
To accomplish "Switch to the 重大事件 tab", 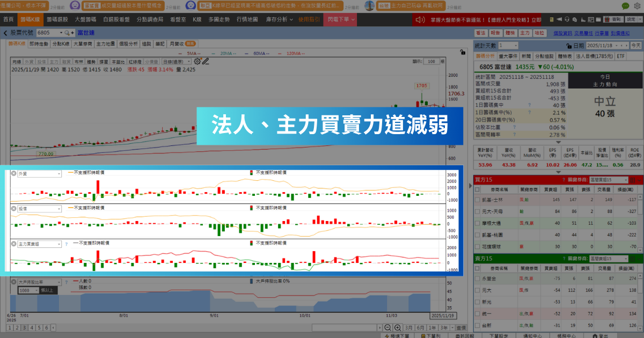I will 508,56.
